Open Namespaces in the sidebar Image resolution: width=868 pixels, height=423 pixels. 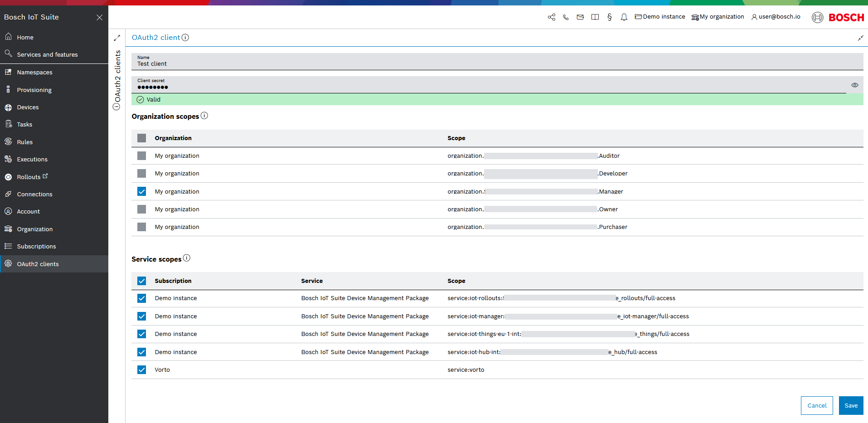pos(54,72)
